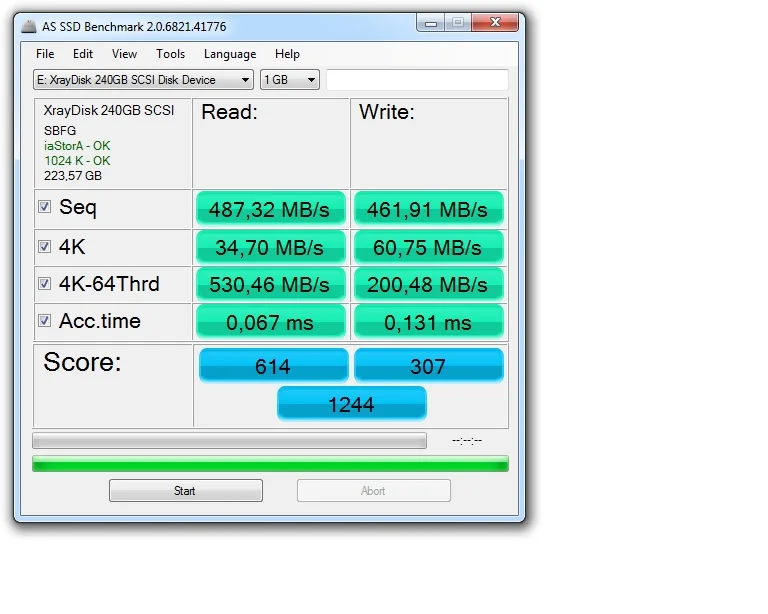Click the 530,46 MB/s 4K-64Thrd read result
The width and height of the screenshot is (768, 614).
click(x=271, y=284)
